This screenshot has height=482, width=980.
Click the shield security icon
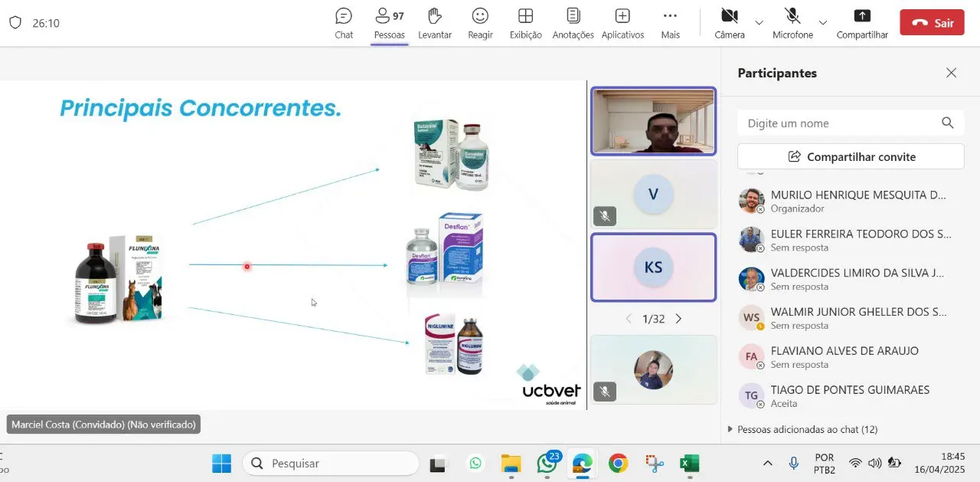pyautogui.click(x=15, y=22)
